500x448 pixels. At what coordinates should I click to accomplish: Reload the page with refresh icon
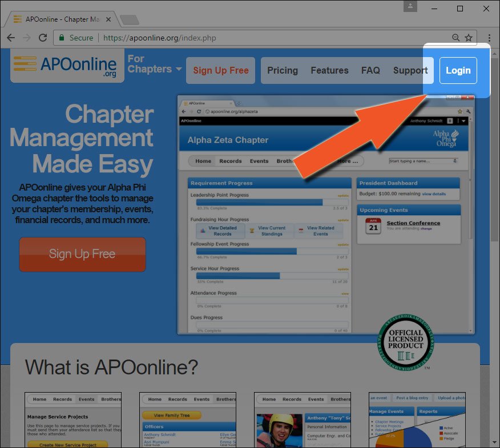tap(43, 38)
